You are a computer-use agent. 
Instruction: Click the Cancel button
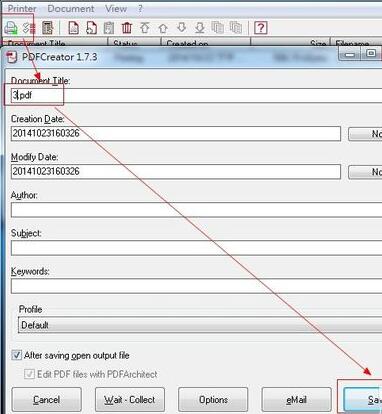pos(46,399)
